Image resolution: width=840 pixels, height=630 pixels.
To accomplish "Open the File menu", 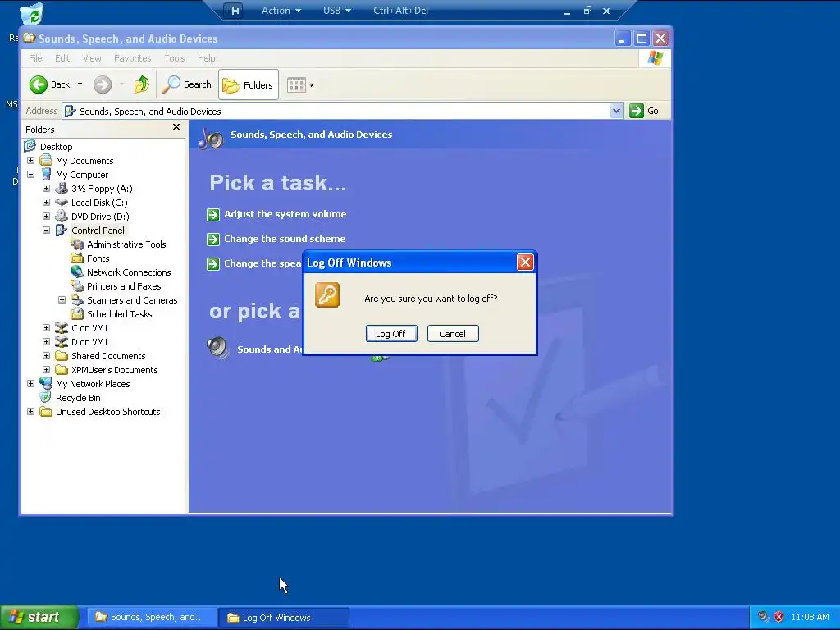I will point(35,58).
